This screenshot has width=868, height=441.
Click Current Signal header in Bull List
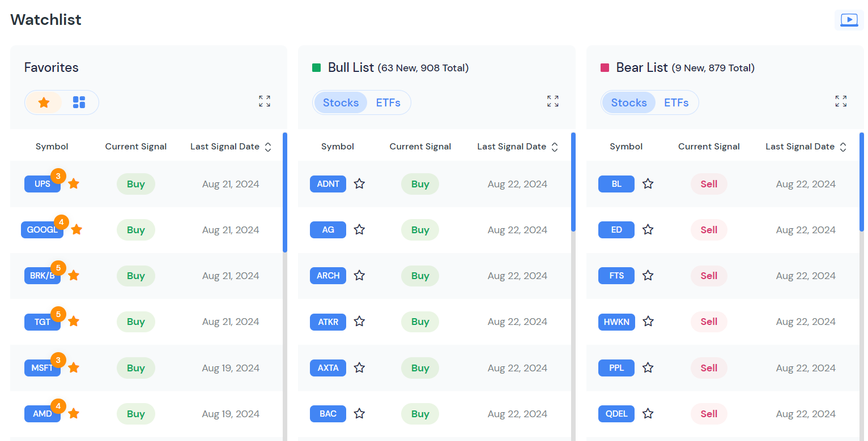[420, 147]
